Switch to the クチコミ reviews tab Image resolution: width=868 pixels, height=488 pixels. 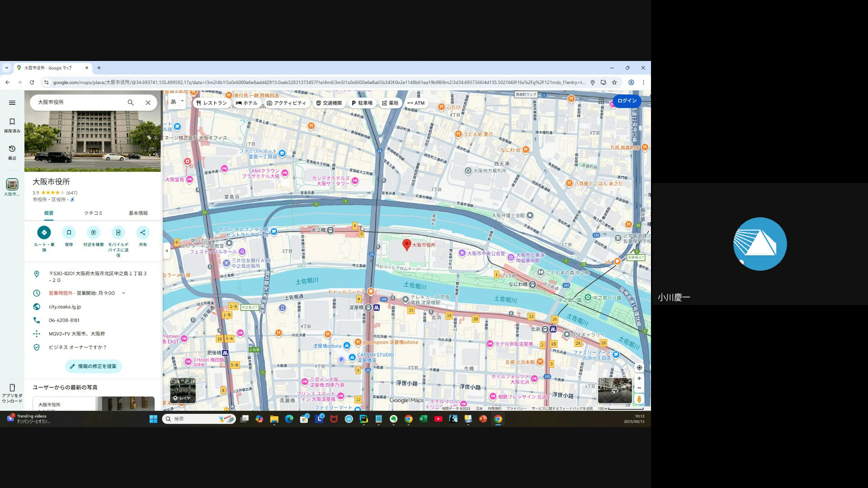[93, 213]
